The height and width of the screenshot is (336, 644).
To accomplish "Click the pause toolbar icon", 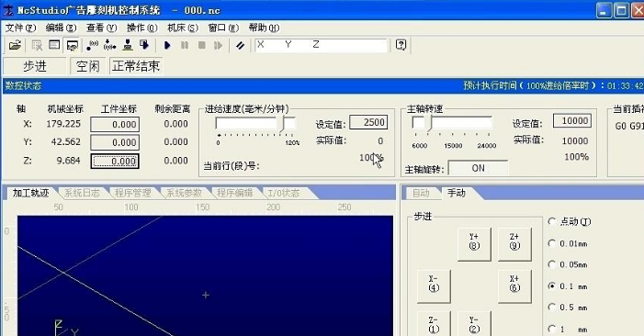I will click(x=185, y=45).
